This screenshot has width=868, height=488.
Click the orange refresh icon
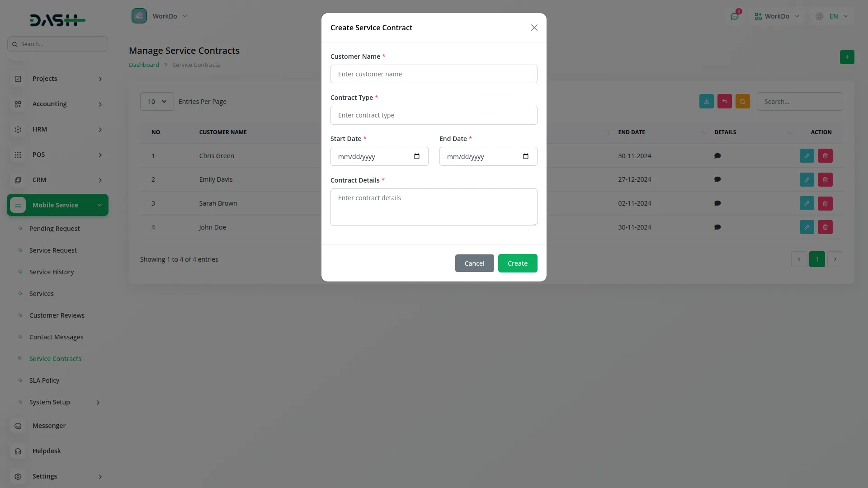[742, 102]
